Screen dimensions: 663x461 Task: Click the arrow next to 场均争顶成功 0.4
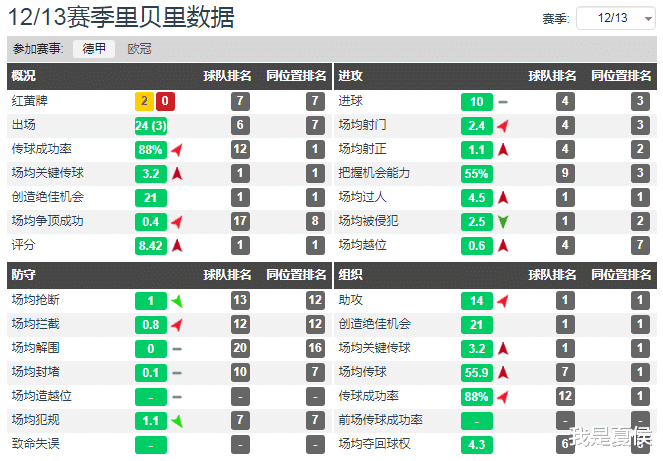click(177, 221)
